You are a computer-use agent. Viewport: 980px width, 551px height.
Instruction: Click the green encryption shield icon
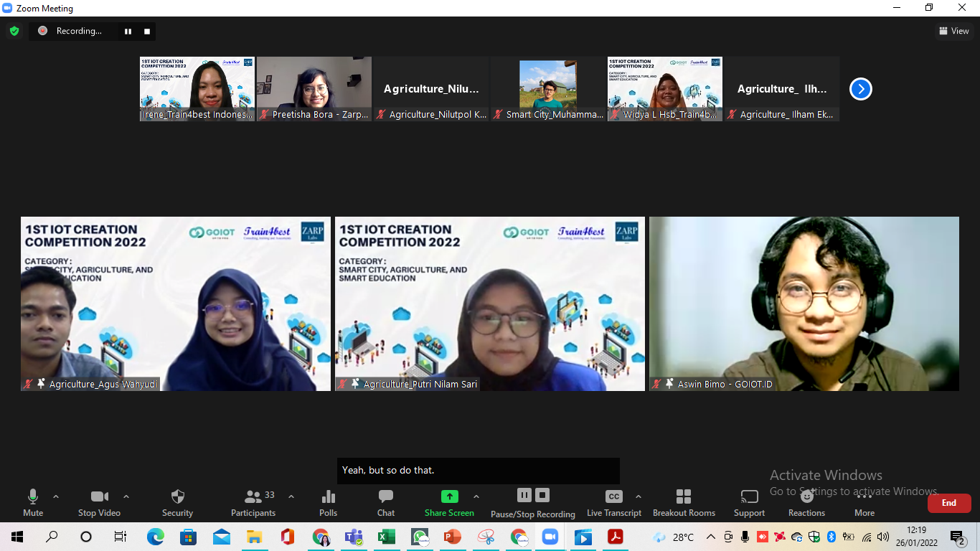(14, 31)
